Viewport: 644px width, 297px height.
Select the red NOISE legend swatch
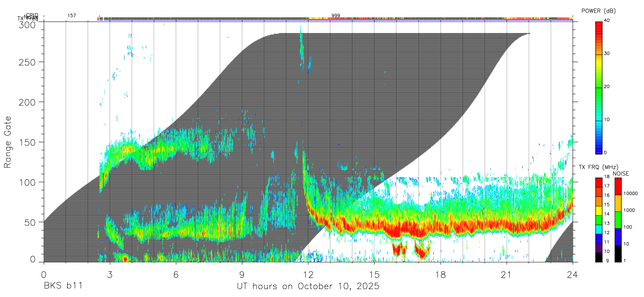click(x=617, y=186)
